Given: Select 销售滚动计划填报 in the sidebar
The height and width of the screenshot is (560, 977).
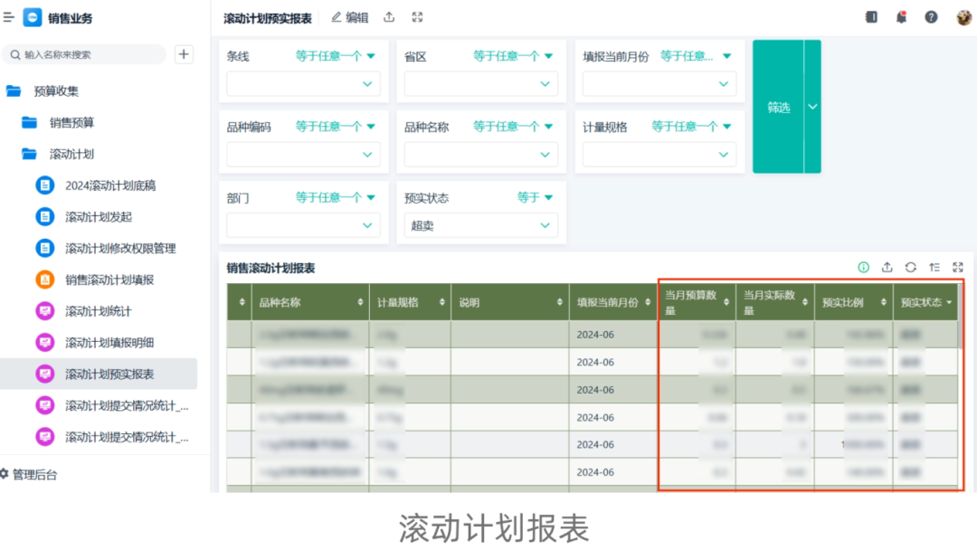Looking at the screenshot, I should 109,280.
